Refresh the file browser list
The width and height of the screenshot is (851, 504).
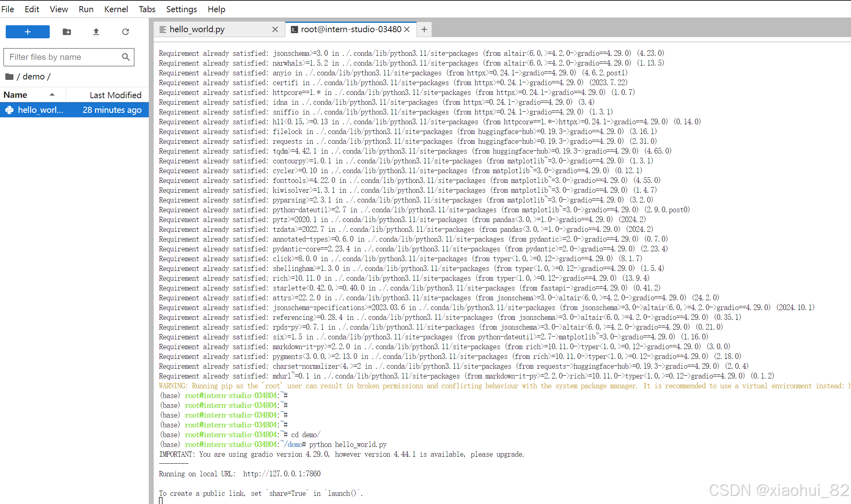[126, 32]
